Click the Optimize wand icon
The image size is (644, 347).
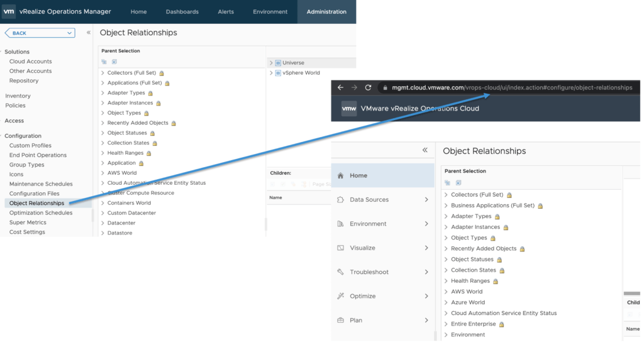(340, 296)
